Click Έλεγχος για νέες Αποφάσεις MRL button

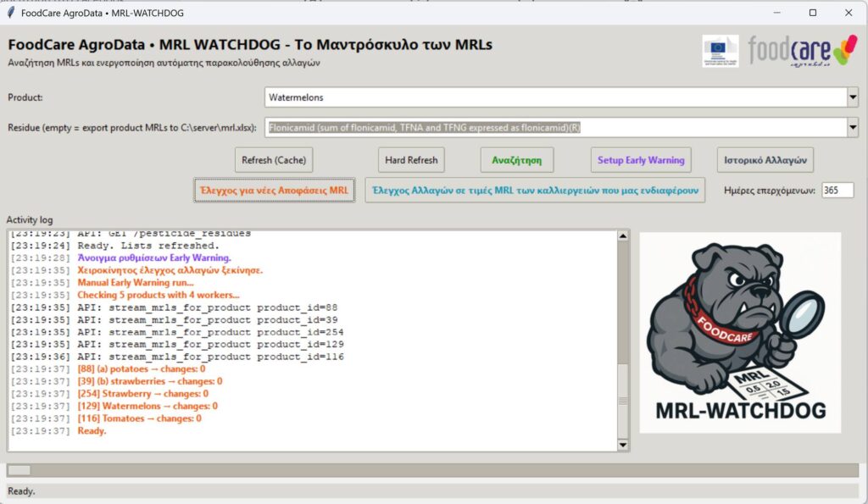(274, 191)
